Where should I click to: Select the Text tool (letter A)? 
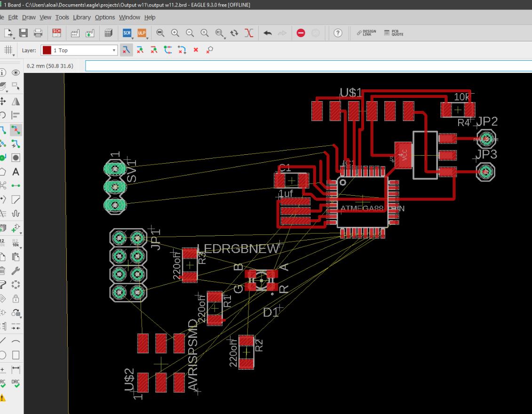[x=16, y=172]
